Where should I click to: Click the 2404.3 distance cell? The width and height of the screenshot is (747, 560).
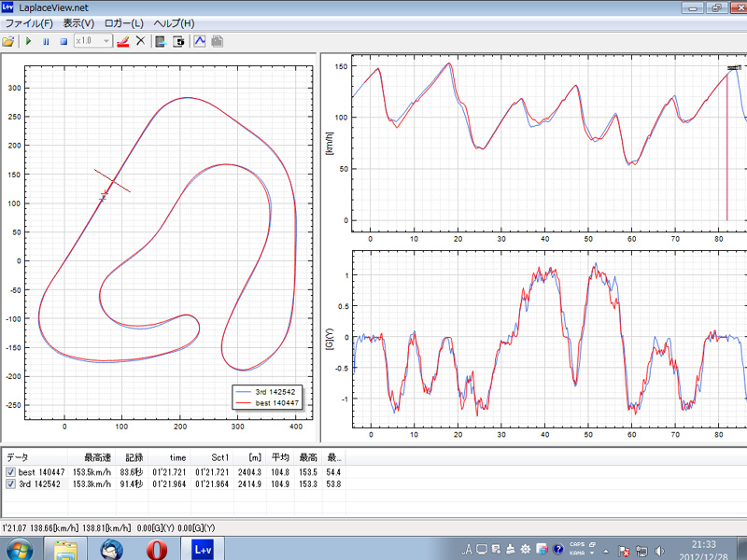pos(249,472)
